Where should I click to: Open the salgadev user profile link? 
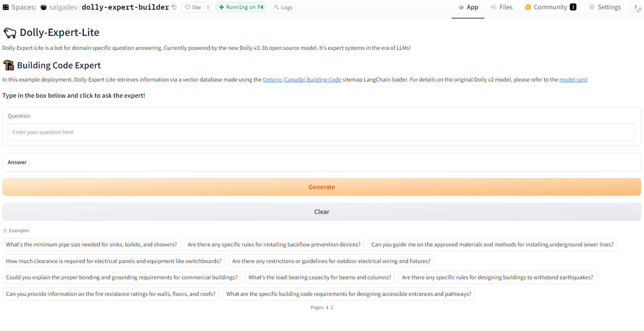pos(63,7)
